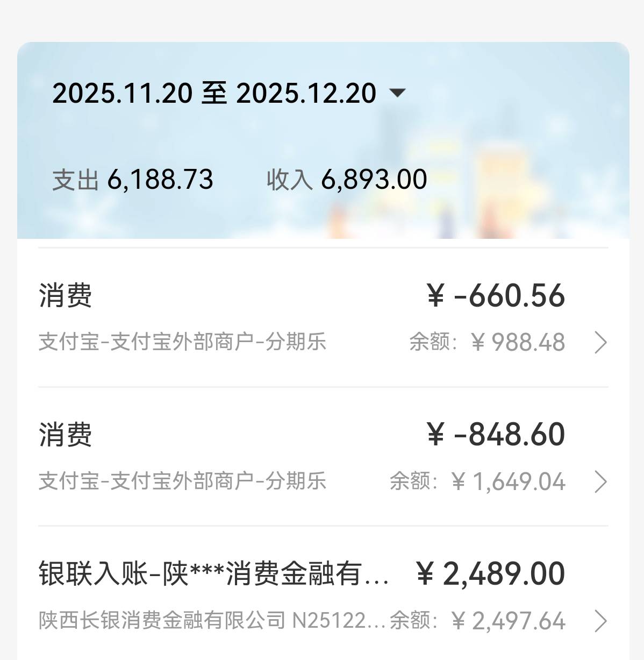
Task: Click the 余额 ¥ 2,497.64 balance text
Action: (477, 621)
